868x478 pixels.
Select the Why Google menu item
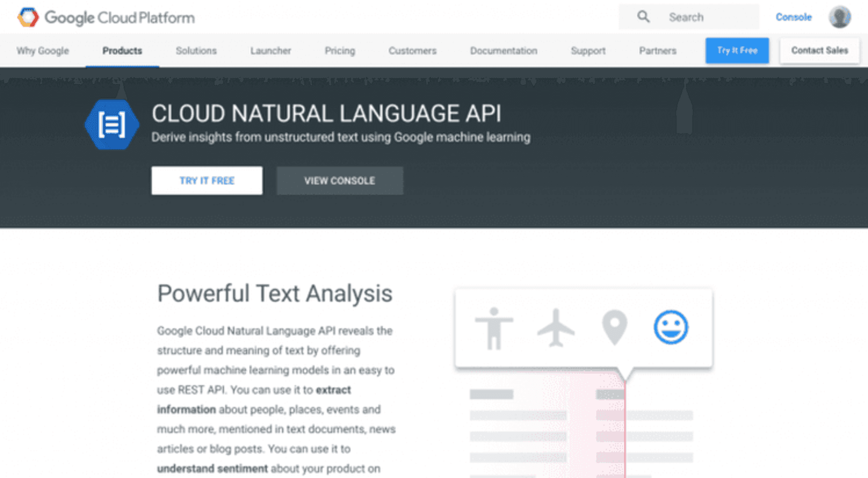(42, 51)
